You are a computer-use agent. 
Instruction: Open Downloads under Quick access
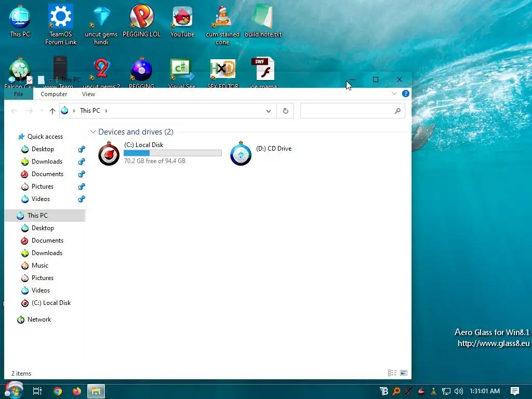[47, 162]
